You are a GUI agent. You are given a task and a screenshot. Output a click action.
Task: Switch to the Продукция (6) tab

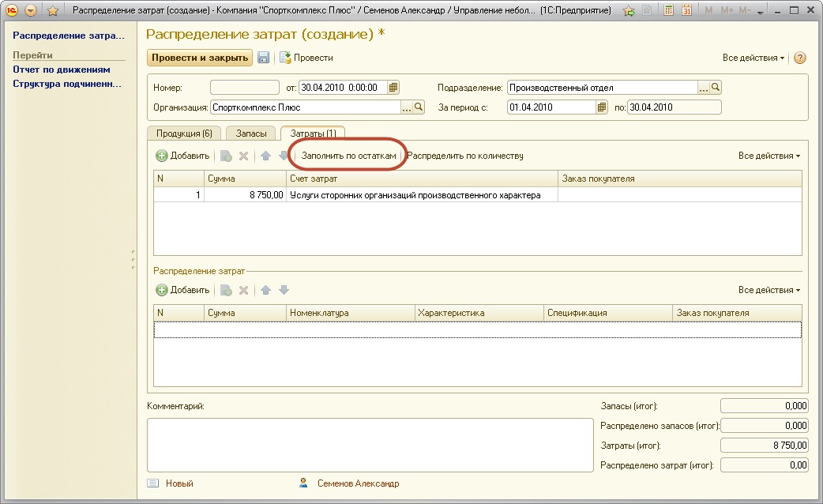(183, 134)
